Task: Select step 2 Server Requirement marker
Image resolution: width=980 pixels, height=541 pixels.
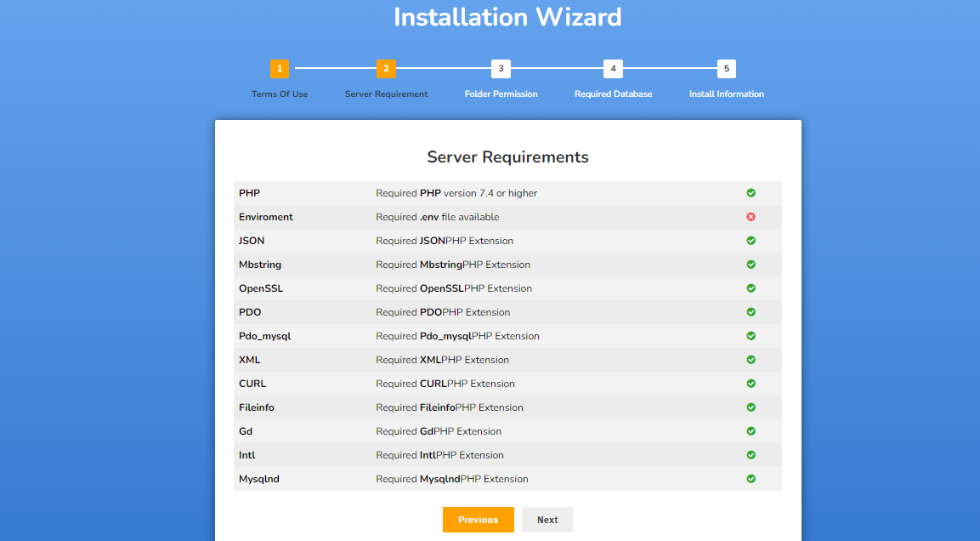Action: (386, 69)
